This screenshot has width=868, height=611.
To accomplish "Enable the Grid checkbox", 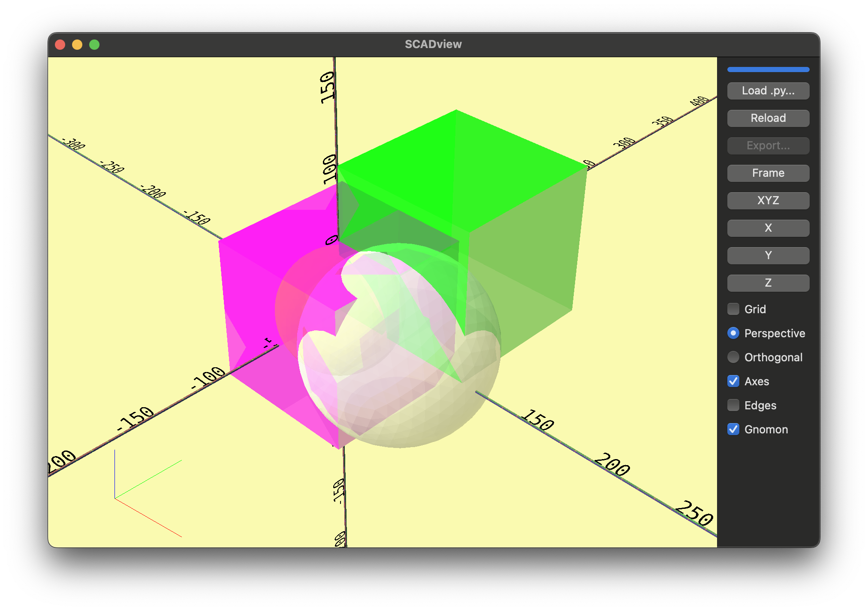I will (x=733, y=309).
